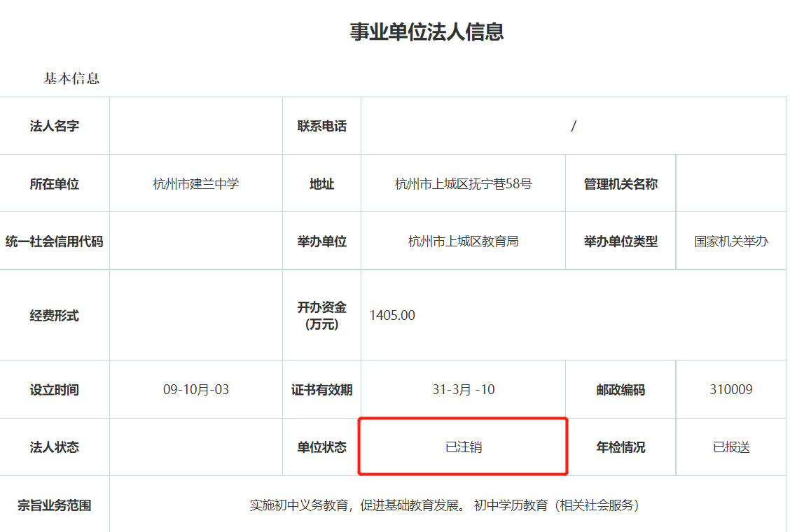Select the 地址 label cell
This screenshot has width=790, height=532.
322,184
